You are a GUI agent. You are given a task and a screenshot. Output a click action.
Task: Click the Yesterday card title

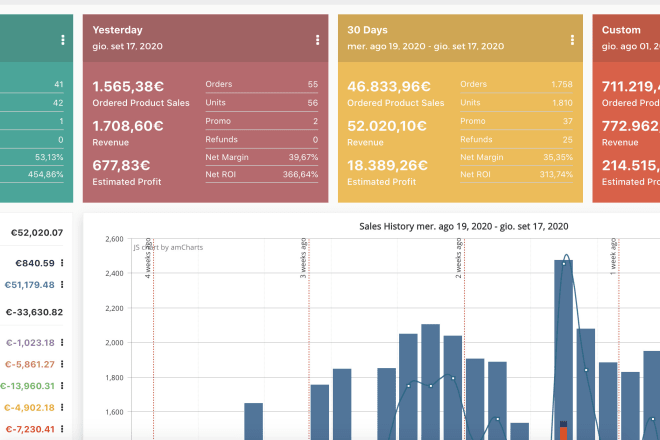click(117, 30)
